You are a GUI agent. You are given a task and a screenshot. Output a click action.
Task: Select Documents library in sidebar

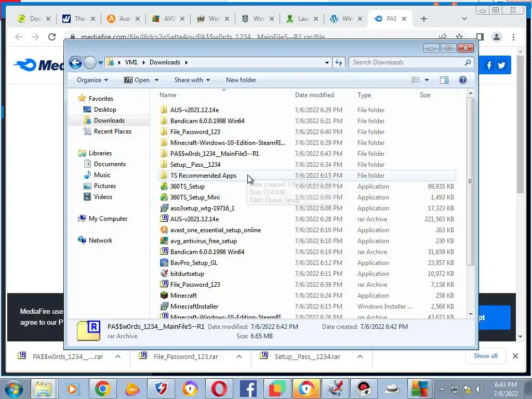tap(104, 164)
